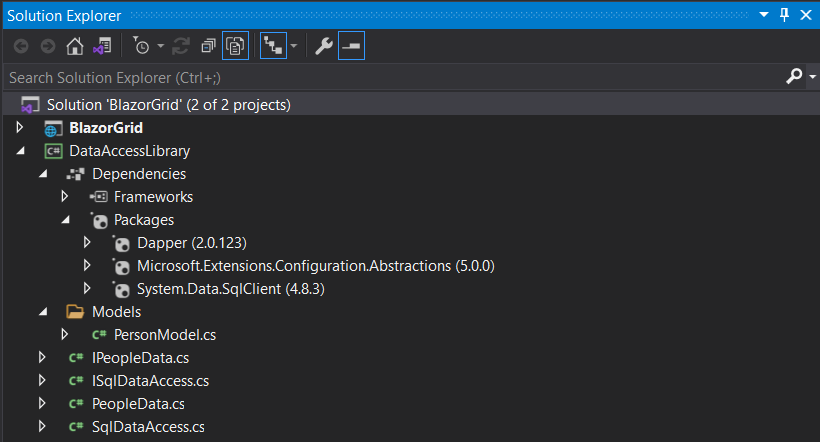
Task: Expand Dapper (2.0.123) package
Action: click(87, 242)
